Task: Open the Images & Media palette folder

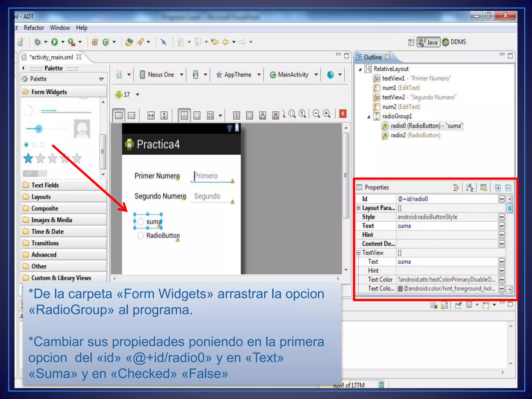Action: coord(64,220)
